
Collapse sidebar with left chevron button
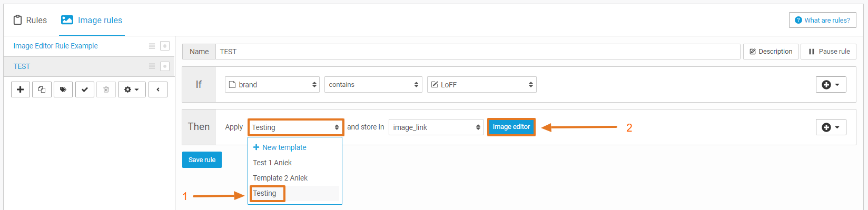pos(158,89)
